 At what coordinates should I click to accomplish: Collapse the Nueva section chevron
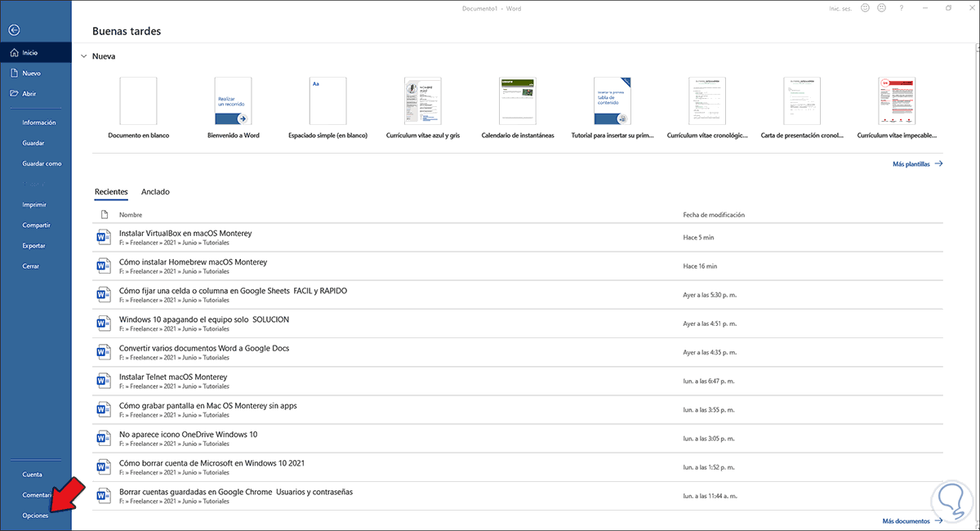coord(82,56)
